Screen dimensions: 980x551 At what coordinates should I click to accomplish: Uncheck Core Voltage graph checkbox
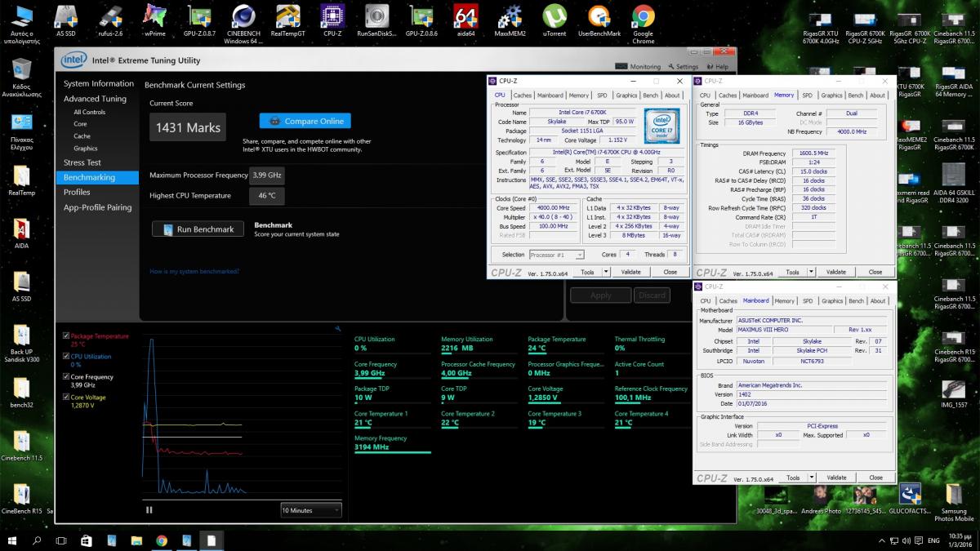67,398
